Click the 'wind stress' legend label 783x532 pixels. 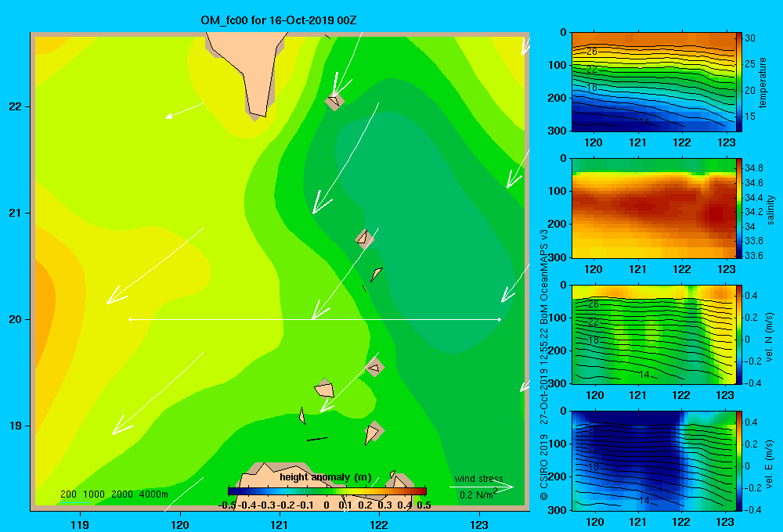click(479, 478)
